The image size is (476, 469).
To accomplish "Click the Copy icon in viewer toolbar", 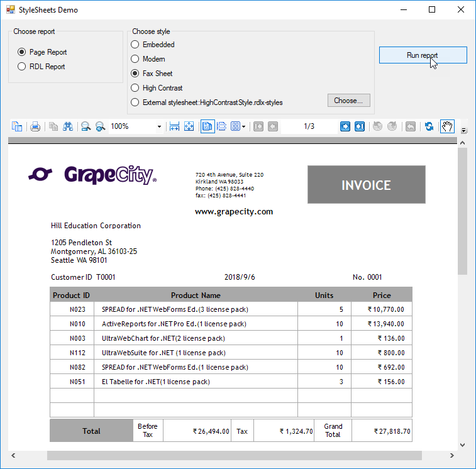I will 53,126.
